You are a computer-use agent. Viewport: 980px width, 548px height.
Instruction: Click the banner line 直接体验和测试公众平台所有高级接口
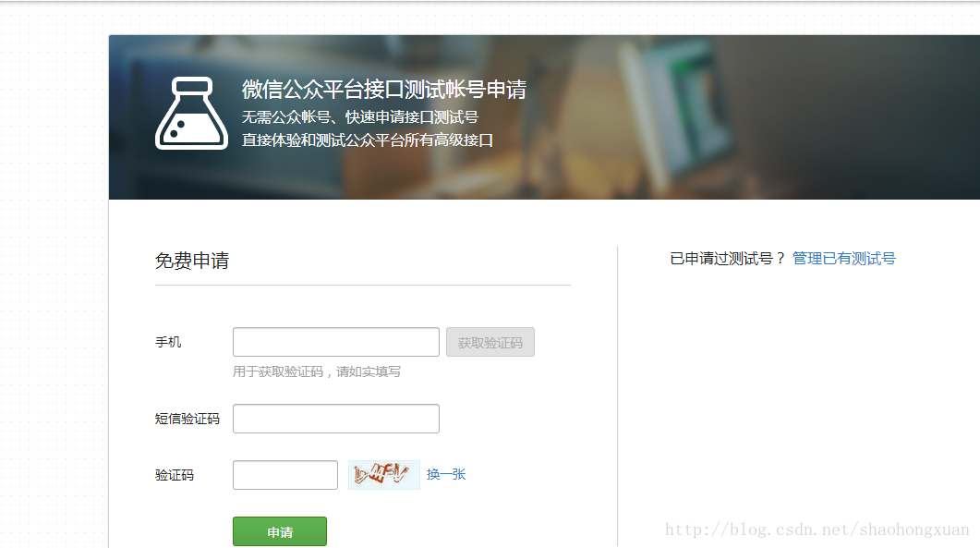pos(368,140)
